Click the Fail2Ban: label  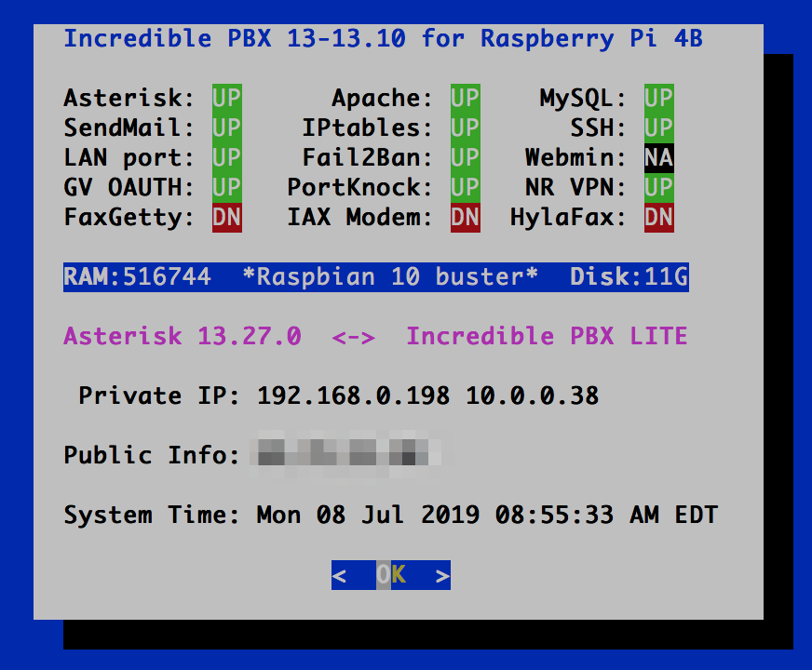tap(367, 158)
